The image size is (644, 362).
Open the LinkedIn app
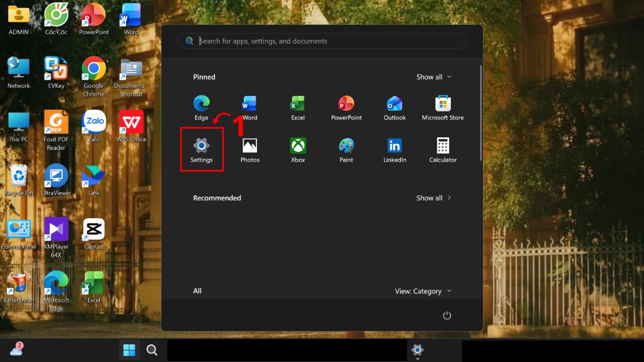pos(394,149)
